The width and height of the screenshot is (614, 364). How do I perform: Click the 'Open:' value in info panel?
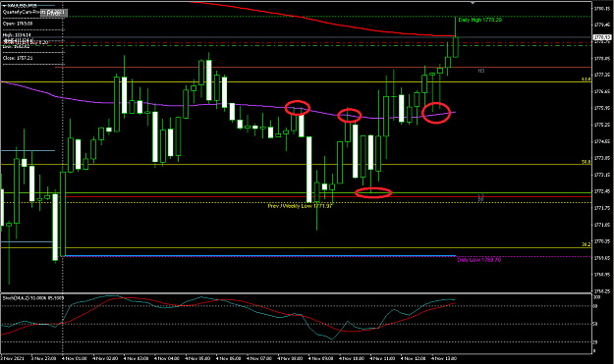click(18, 24)
